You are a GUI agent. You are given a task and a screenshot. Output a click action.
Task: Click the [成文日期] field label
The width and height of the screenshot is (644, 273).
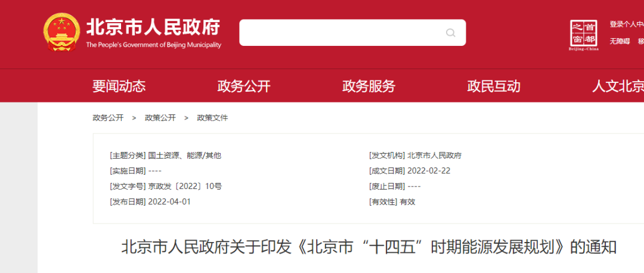click(388, 171)
